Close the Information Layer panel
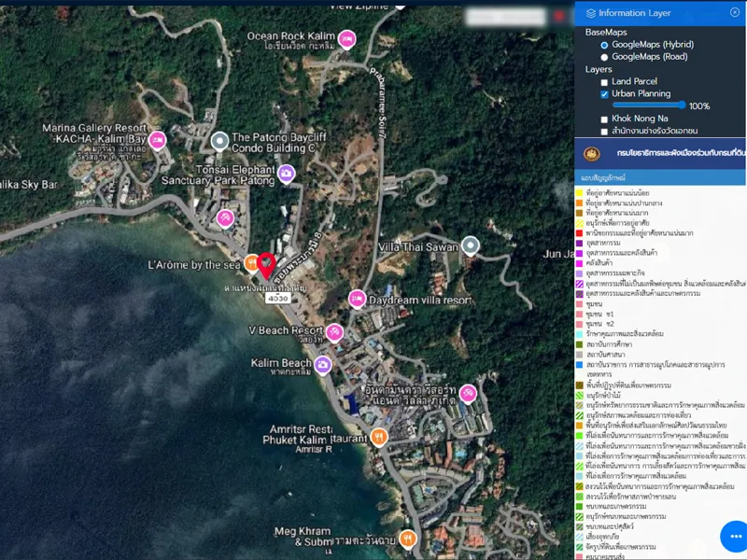The height and width of the screenshot is (560, 747). 734,12
